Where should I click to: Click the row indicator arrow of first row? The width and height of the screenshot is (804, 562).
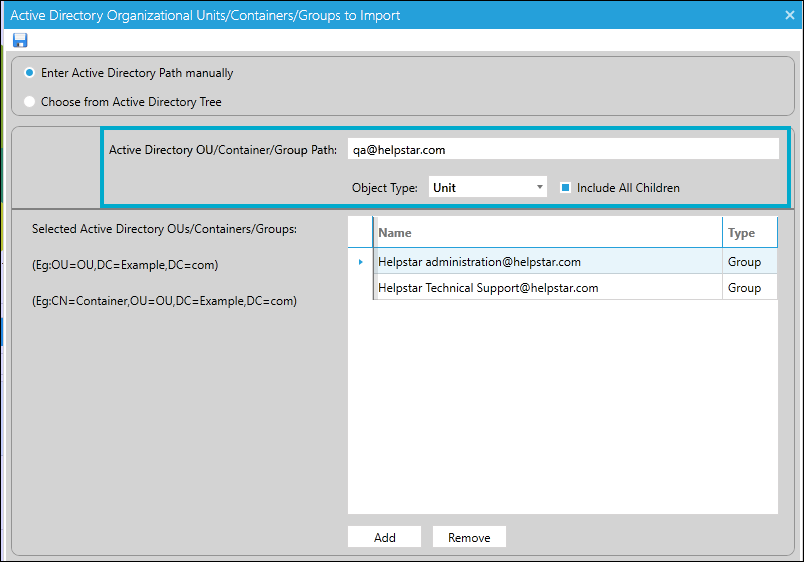click(x=360, y=262)
